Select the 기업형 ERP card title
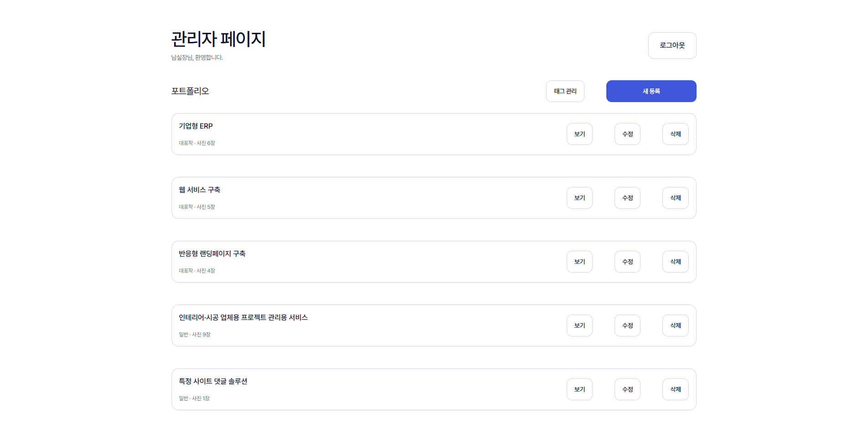This screenshot has width=868, height=429. (x=196, y=126)
